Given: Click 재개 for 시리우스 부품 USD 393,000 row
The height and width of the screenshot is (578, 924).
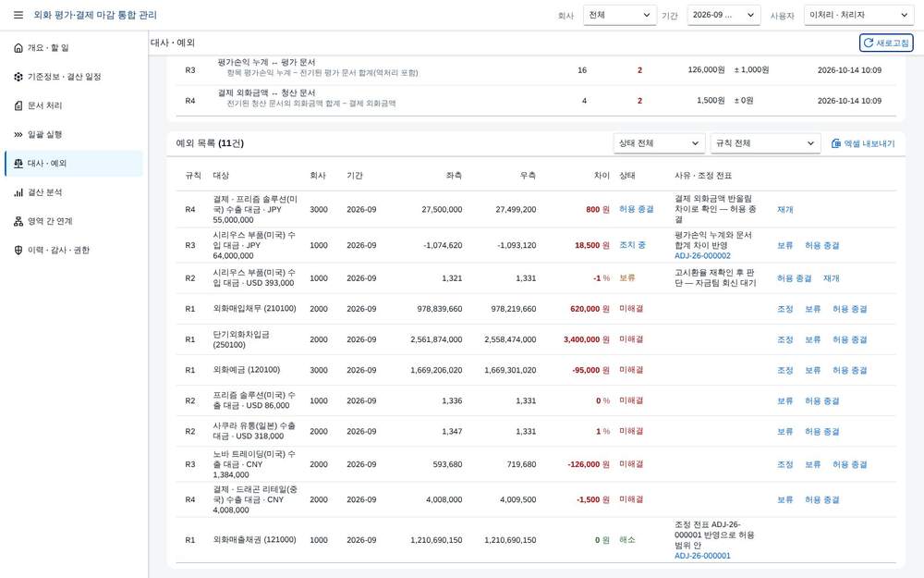Looking at the screenshot, I should coord(832,278).
